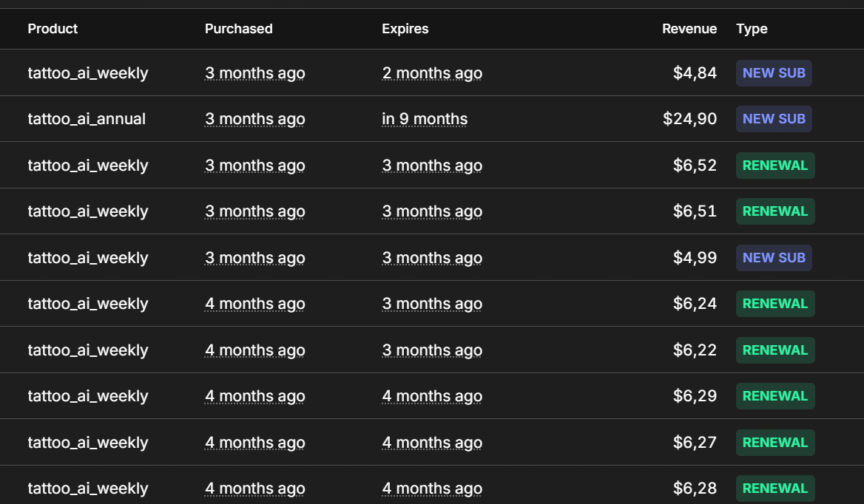Click the '2 months ago' expiry date
The height and width of the screenshot is (504, 864).
(x=432, y=73)
